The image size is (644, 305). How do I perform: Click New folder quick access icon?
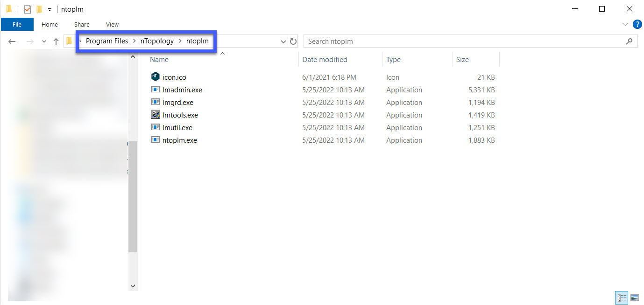(x=39, y=9)
